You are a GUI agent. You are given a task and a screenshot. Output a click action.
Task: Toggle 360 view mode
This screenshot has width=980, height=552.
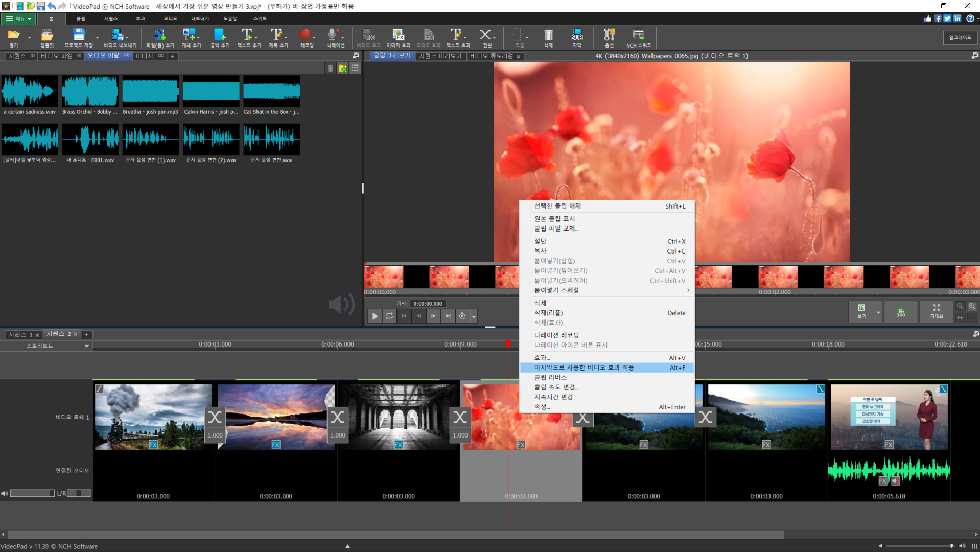900,311
